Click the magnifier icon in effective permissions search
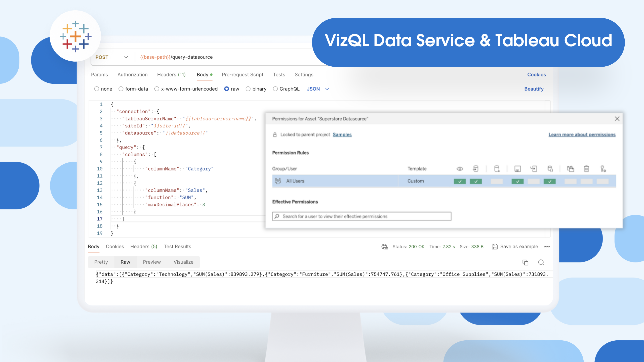644x362 pixels. (277, 216)
